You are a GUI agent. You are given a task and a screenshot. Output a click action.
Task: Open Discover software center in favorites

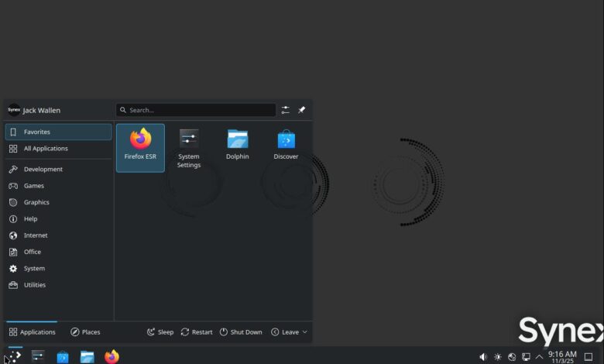(x=286, y=148)
